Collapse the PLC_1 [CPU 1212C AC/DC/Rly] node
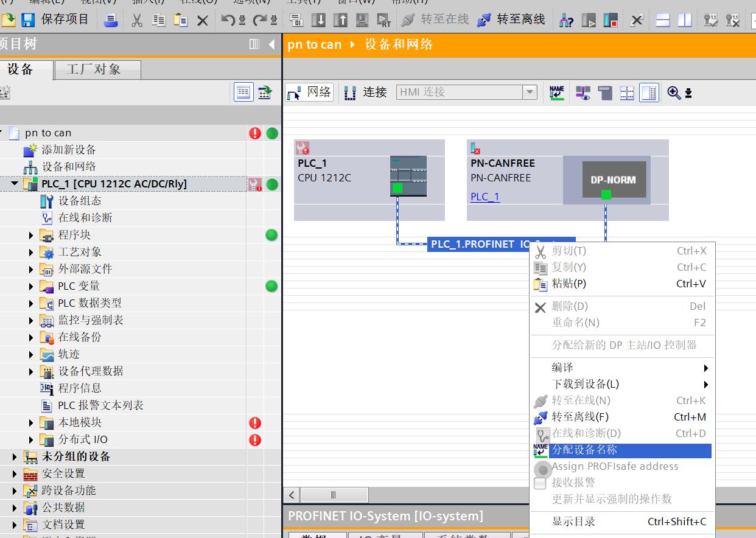 15,184
